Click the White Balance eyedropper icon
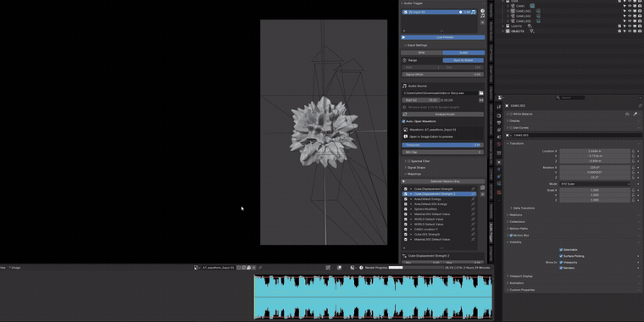This screenshot has height=322, width=644. pyautogui.click(x=635, y=114)
